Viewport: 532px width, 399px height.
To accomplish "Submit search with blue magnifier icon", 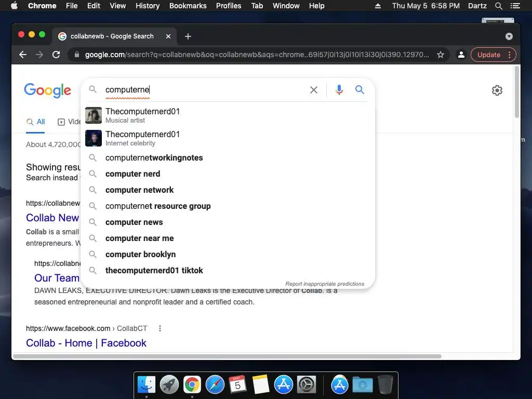I will pyautogui.click(x=360, y=89).
